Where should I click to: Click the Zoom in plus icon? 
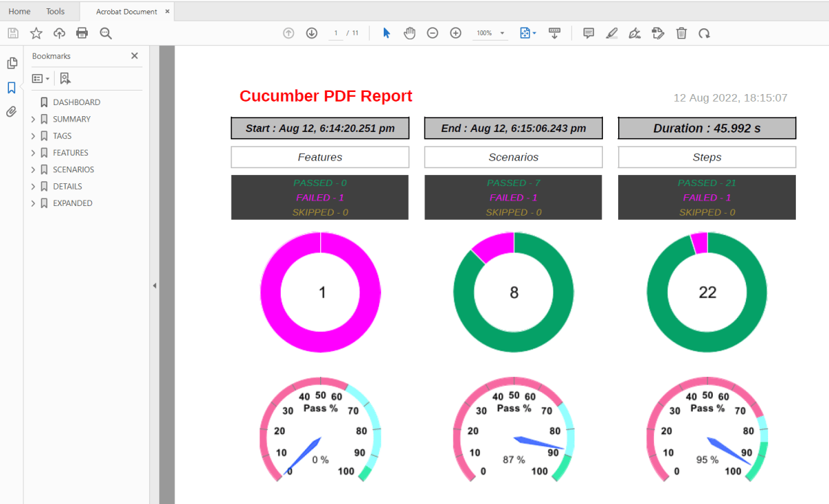456,33
